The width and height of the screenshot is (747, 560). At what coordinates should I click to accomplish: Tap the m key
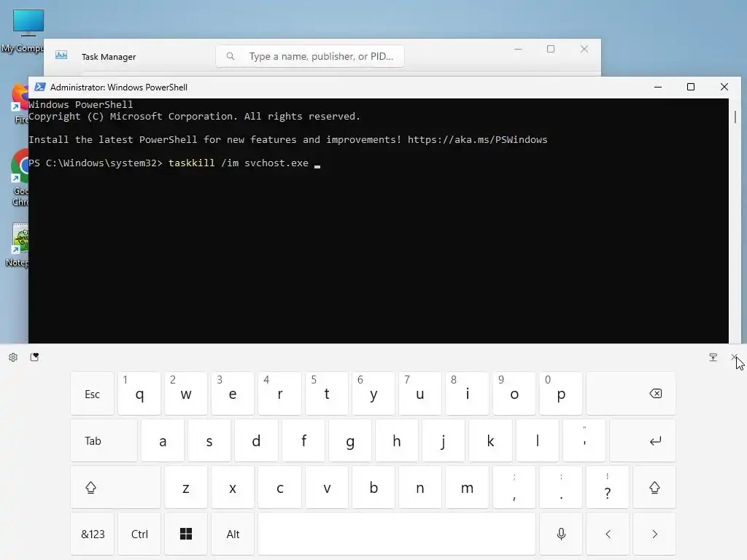click(x=467, y=487)
